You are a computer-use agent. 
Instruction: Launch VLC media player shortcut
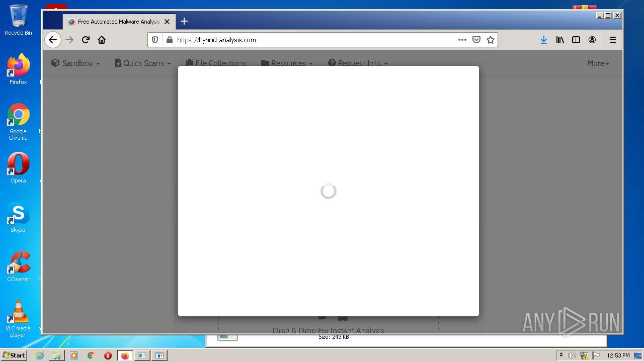[x=18, y=319]
